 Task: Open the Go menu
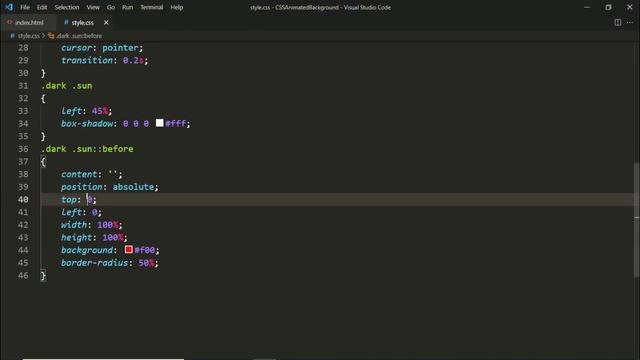(x=111, y=7)
